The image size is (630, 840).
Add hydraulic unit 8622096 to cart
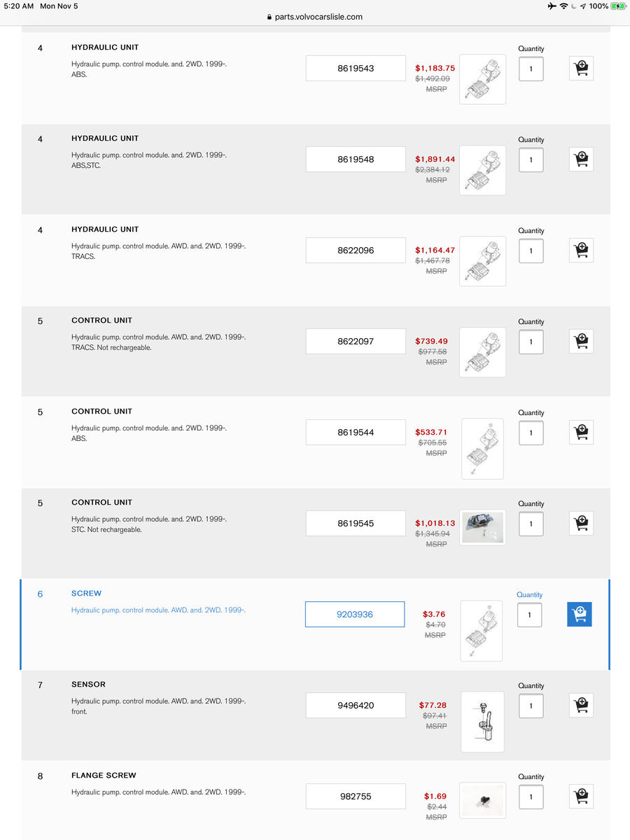coord(581,251)
